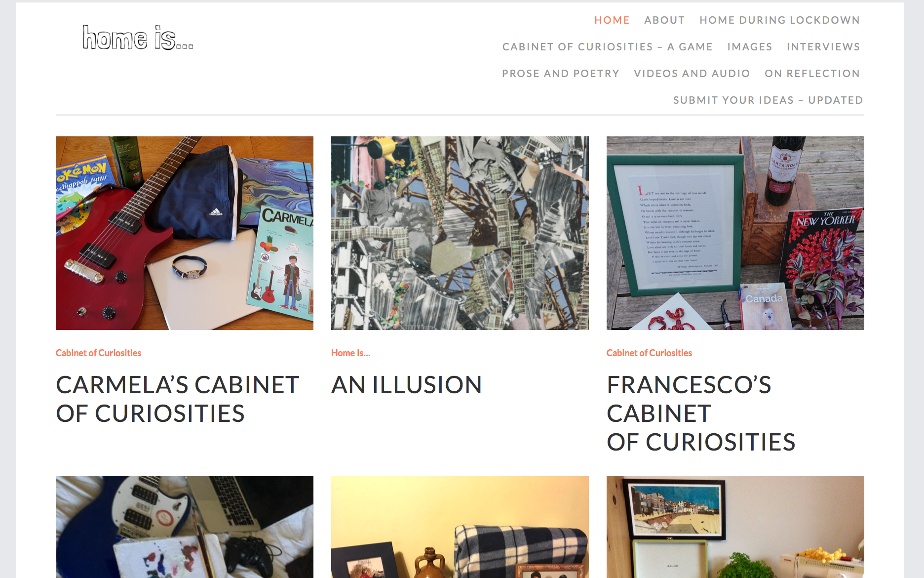Open Home During Lockdown page
Screen dimensions: 924x578
tap(779, 20)
